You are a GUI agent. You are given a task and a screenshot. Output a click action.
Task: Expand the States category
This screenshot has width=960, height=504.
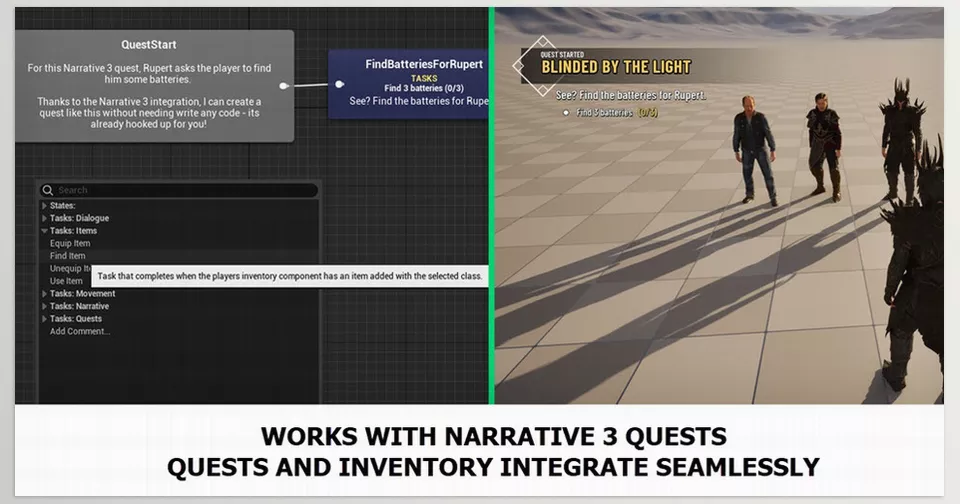(44, 206)
